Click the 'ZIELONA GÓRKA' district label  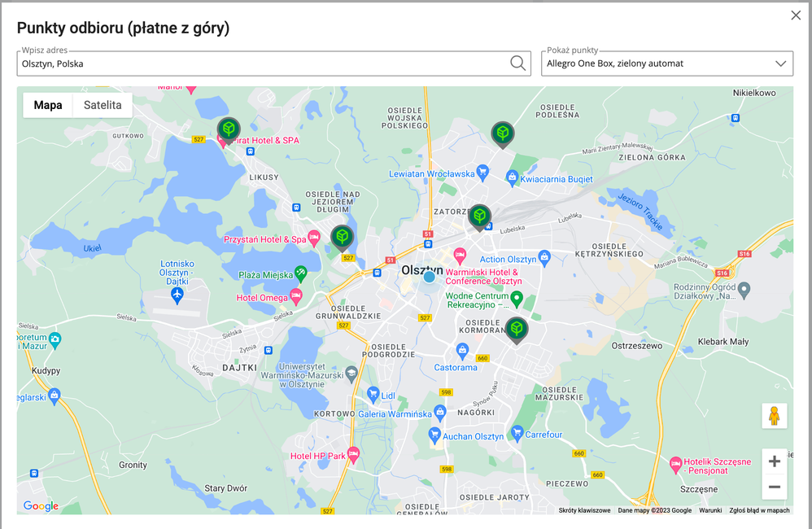(652, 157)
